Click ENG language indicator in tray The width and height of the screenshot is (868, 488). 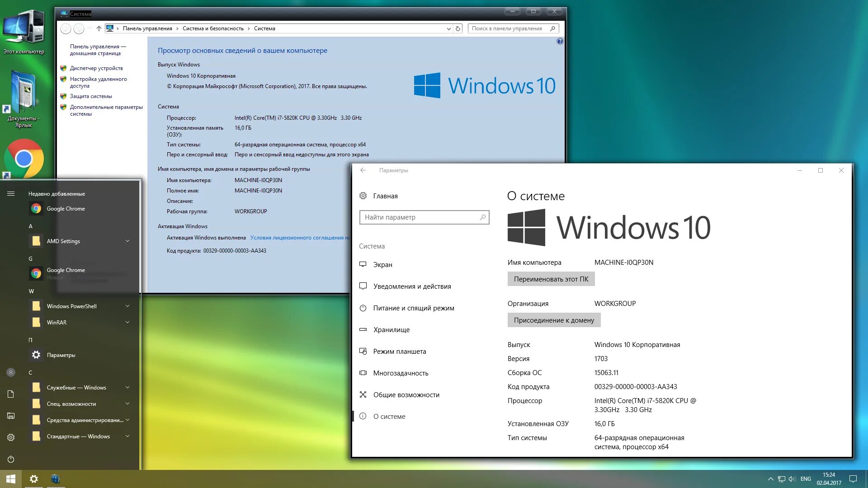[x=806, y=479]
